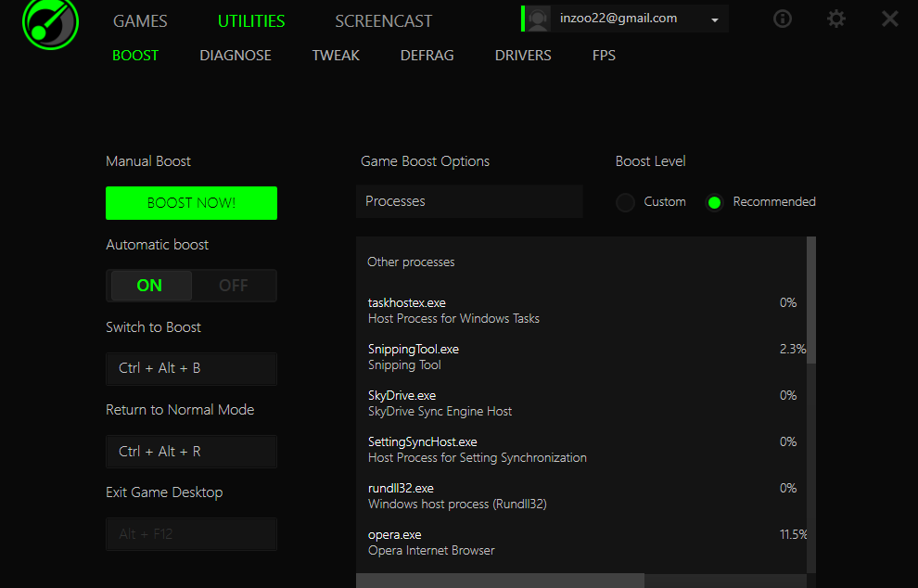The width and height of the screenshot is (918, 588).
Task: Close the Game Booster window
Action: coord(890,19)
